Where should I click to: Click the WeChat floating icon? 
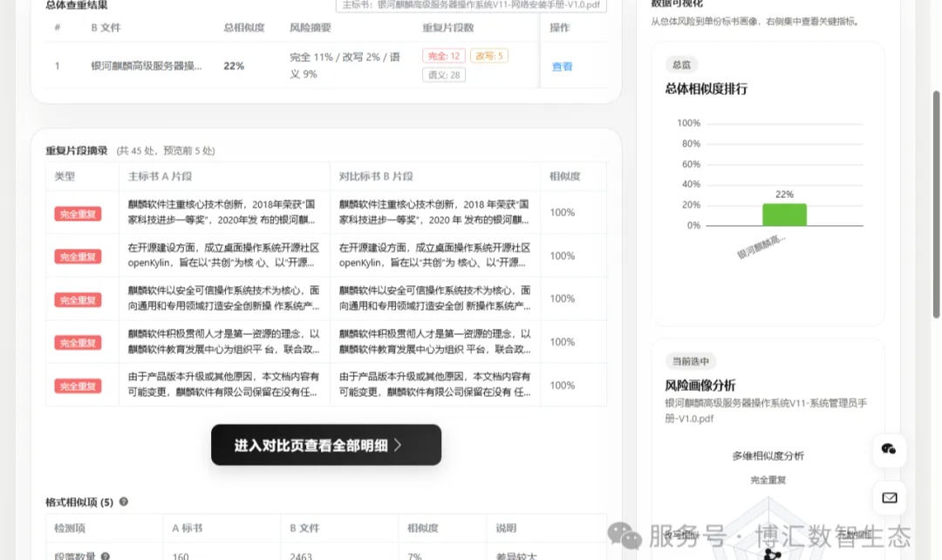pyautogui.click(x=889, y=449)
